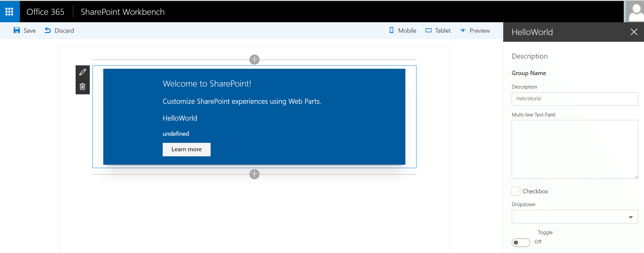Image resolution: width=644 pixels, height=253 pixels.
Task: Click the 'Welcome to SharePoint!' heading
Action: pos(207,84)
